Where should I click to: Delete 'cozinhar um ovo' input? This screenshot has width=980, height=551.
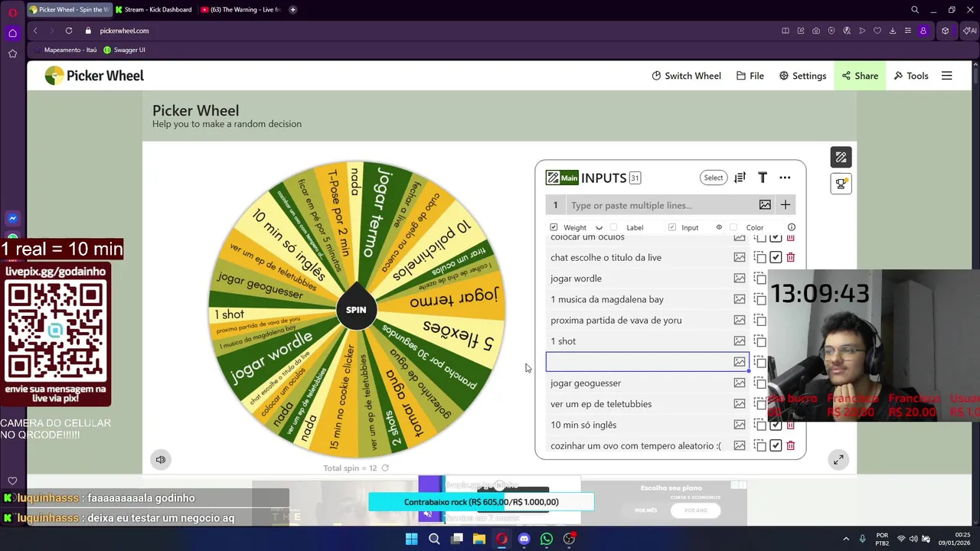(791, 445)
